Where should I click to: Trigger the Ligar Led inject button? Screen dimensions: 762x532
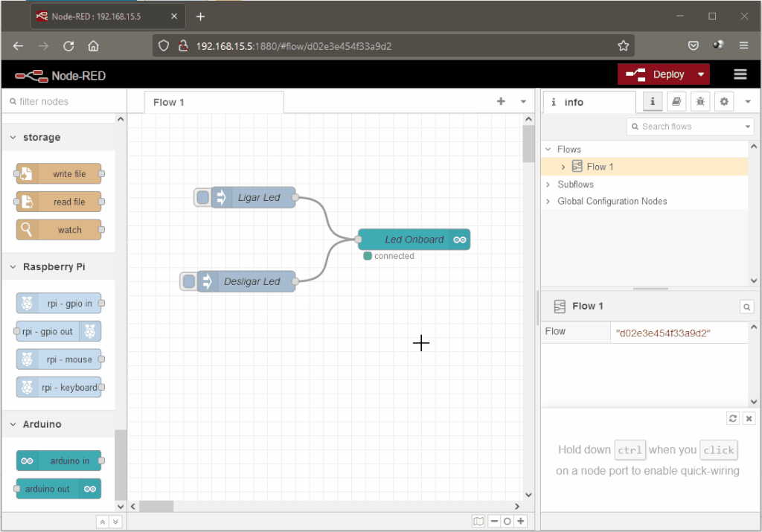tap(202, 197)
